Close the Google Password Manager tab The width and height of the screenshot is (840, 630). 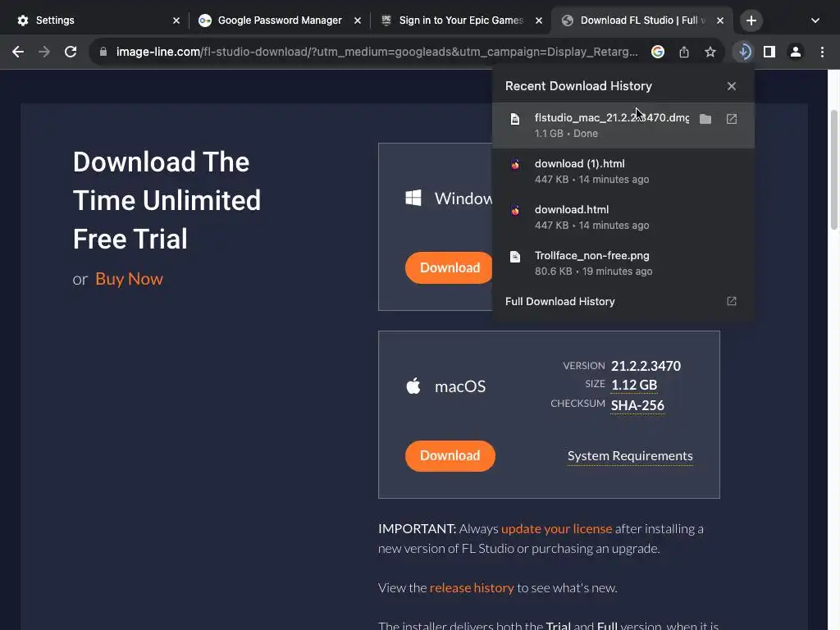[x=358, y=21]
